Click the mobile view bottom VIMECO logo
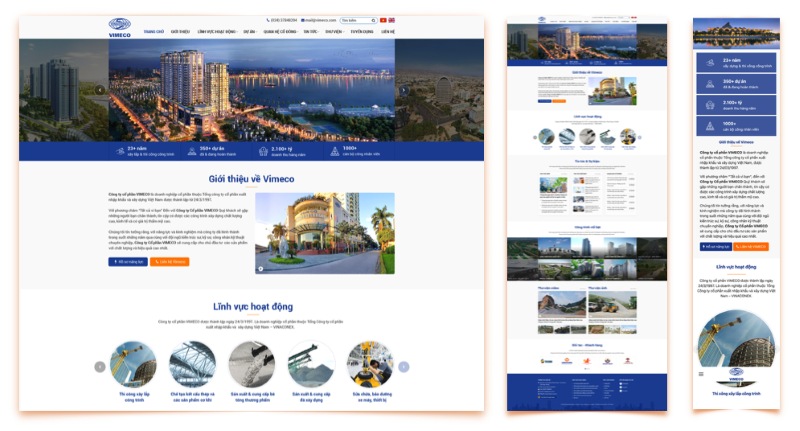800x431 pixels. pyautogui.click(x=736, y=375)
